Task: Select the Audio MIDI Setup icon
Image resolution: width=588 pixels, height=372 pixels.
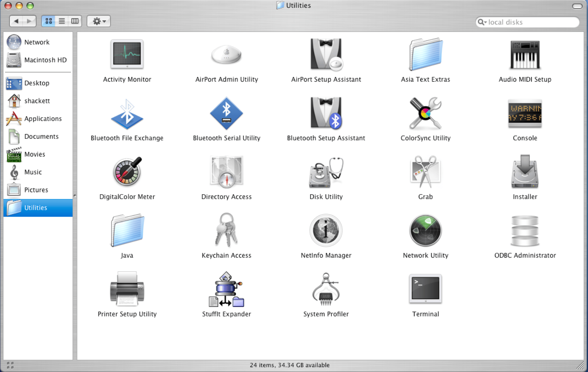Action: (525, 55)
